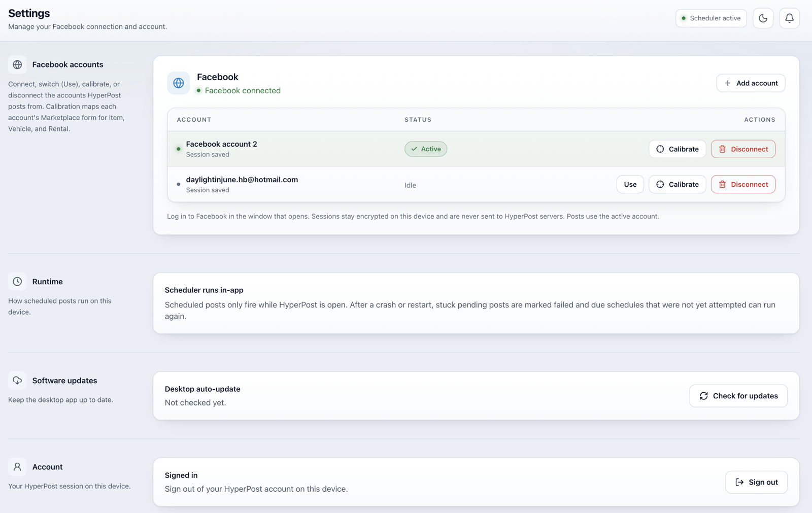Click the Facebook globe icon in the card header
Image resolution: width=812 pixels, height=513 pixels.
[179, 83]
